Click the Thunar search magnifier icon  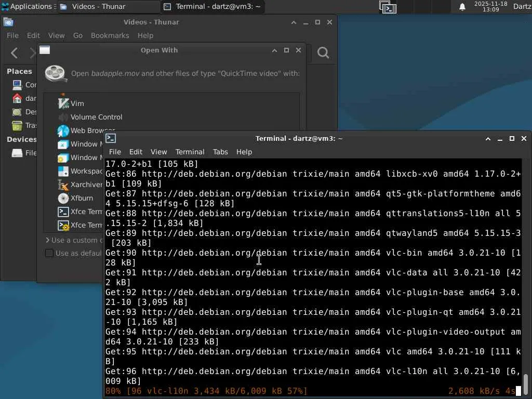[323, 52]
